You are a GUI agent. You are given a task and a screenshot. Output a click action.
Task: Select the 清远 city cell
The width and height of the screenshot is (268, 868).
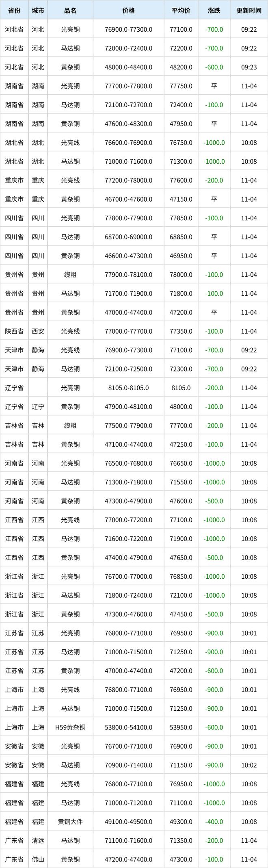pos(38,840)
